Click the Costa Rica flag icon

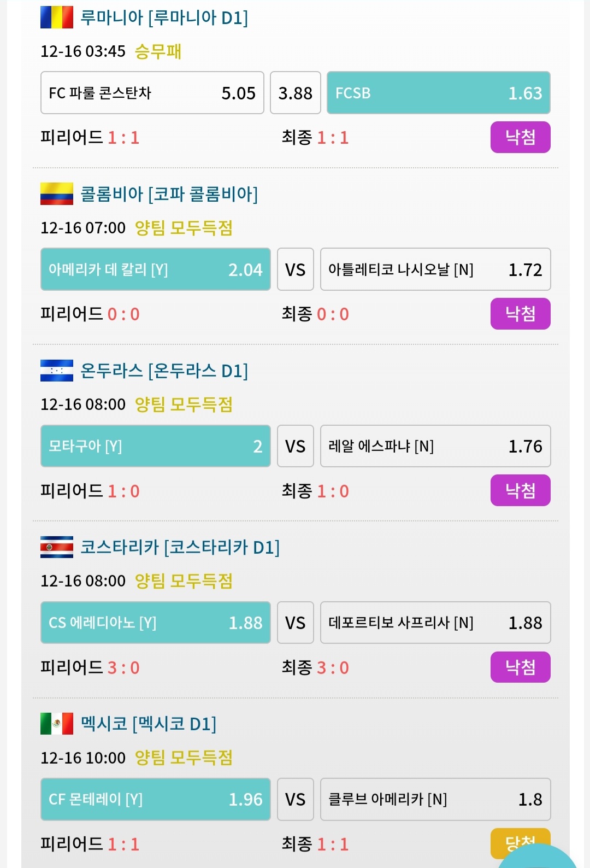57,547
